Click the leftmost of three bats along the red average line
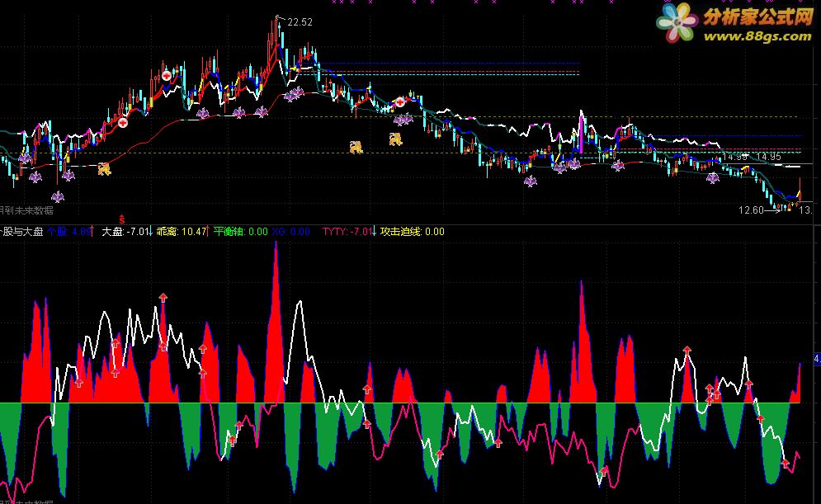Screen dimensions: 821x504 point(203,112)
